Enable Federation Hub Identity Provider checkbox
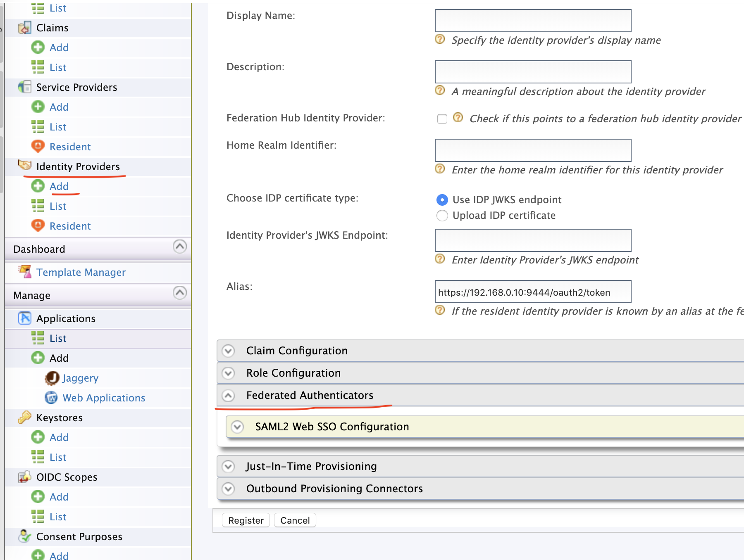 pos(442,119)
